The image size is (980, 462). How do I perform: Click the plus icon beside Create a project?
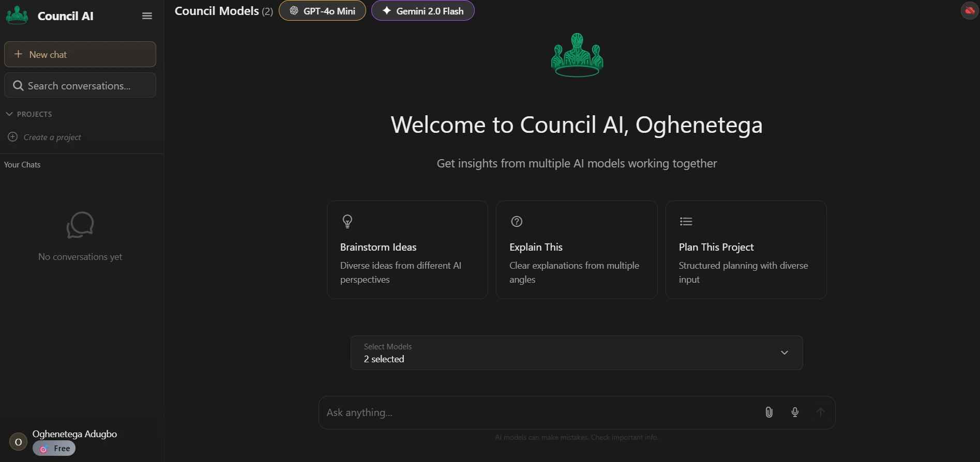[x=13, y=137]
